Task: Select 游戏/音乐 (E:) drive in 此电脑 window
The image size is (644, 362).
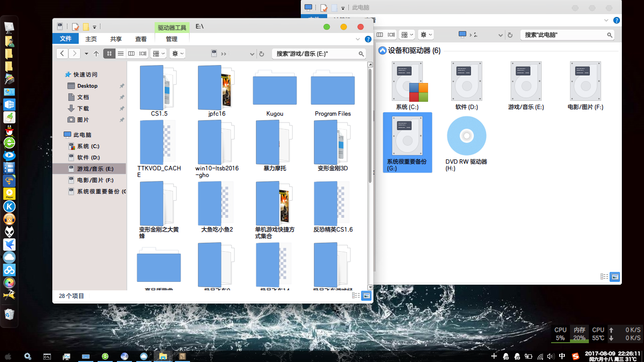Action: pyautogui.click(x=526, y=85)
